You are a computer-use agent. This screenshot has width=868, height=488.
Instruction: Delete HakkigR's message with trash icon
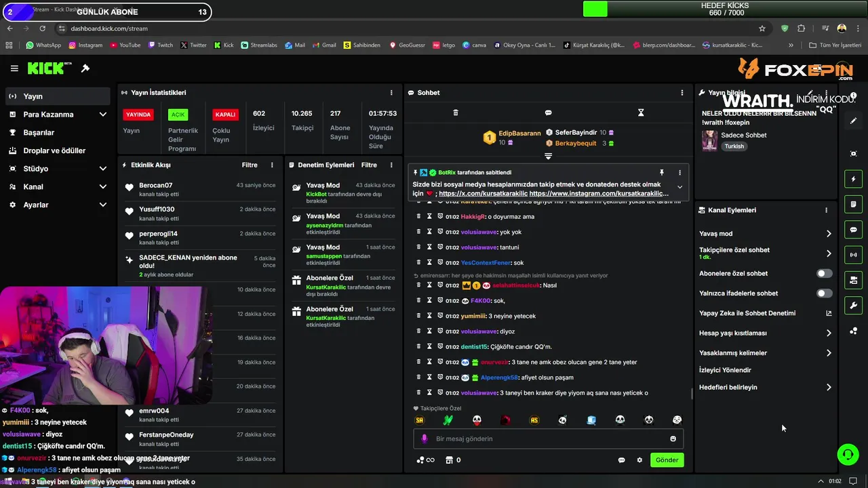click(x=418, y=217)
